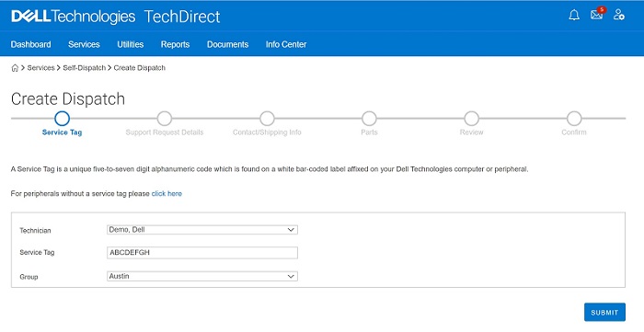Screen dimensions: 644x332
Task: Select the Contact/Shipping Info step circle
Action: click(267, 119)
